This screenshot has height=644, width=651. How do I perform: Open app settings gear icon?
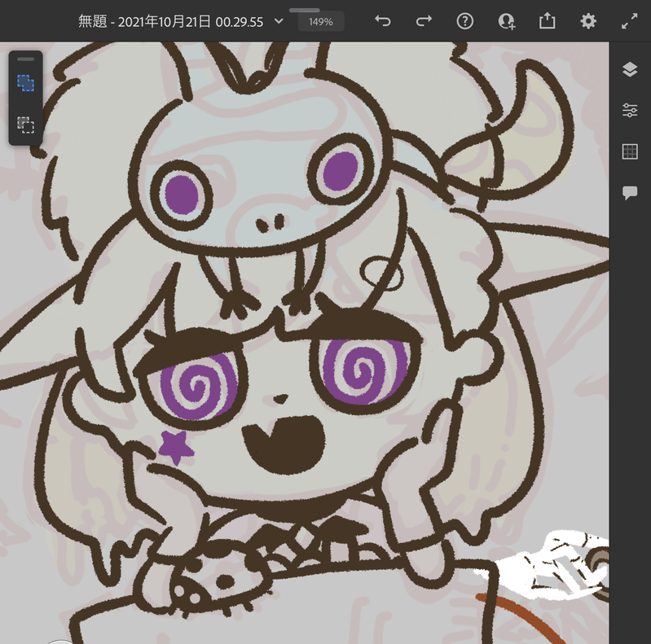pyautogui.click(x=588, y=20)
